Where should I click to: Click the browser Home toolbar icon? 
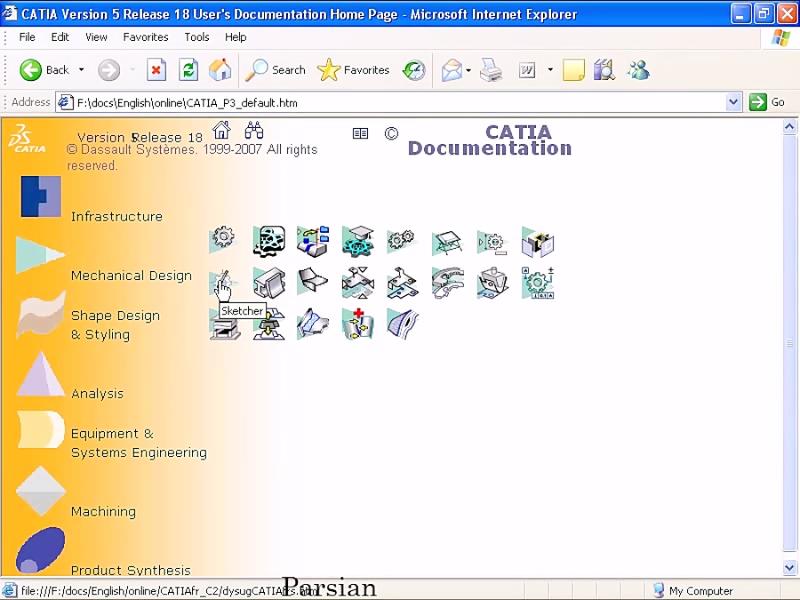(x=220, y=70)
